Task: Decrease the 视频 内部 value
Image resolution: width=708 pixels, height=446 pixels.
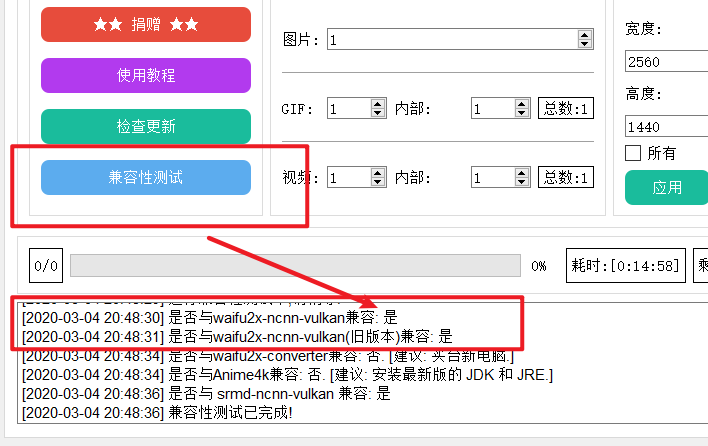Action: [522, 181]
